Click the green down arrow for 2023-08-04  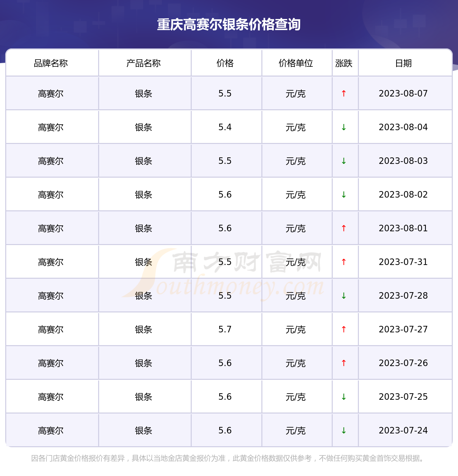tap(344, 127)
